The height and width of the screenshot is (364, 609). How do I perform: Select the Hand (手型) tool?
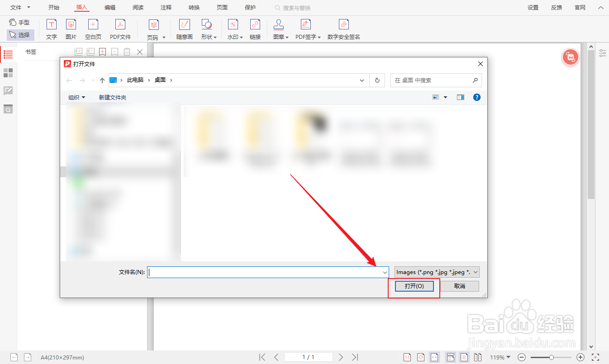pyautogui.click(x=19, y=22)
